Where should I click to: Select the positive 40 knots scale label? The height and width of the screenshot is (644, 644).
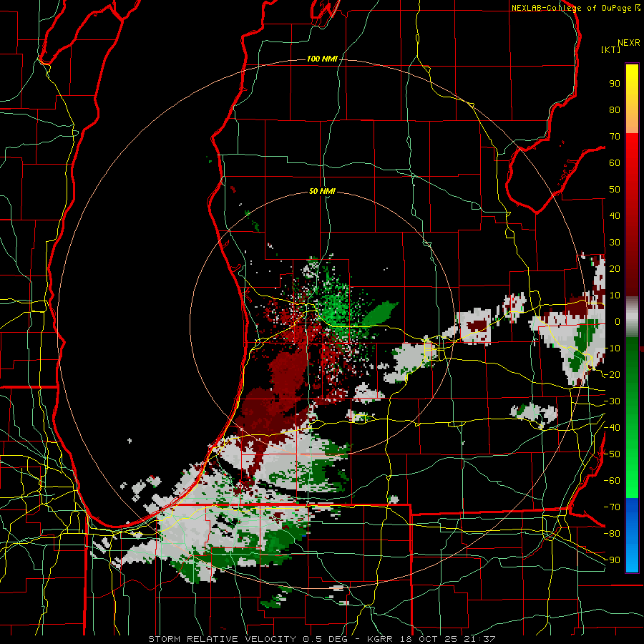(x=615, y=216)
